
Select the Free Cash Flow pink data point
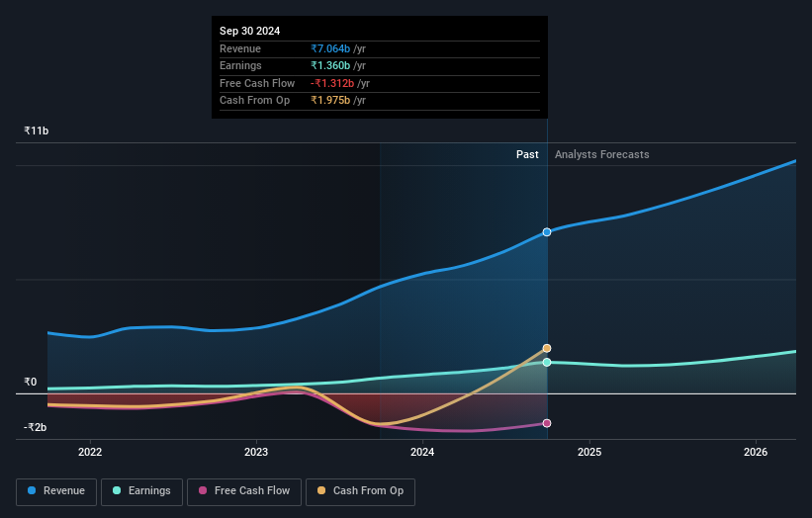547,423
